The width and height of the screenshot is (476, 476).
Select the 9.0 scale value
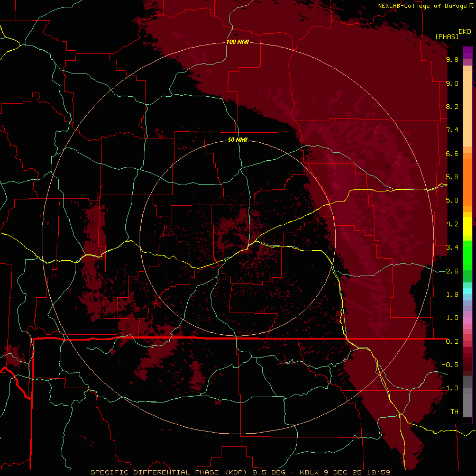click(452, 83)
